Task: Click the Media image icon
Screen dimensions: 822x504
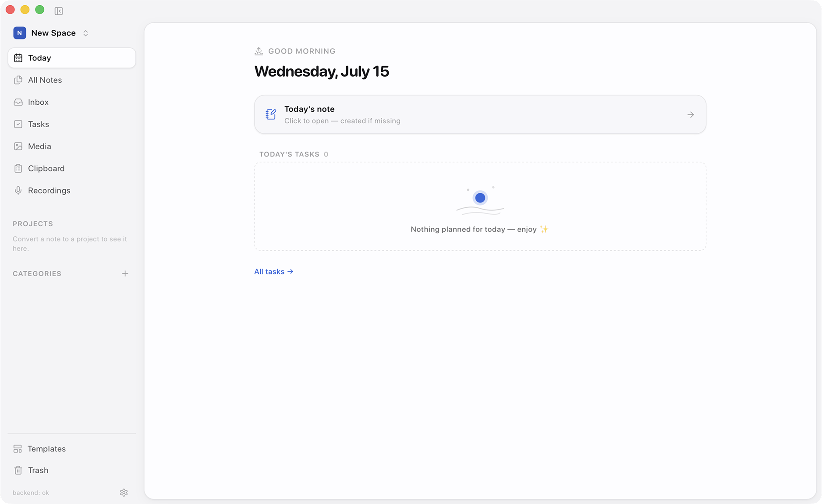Action: [18, 146]
